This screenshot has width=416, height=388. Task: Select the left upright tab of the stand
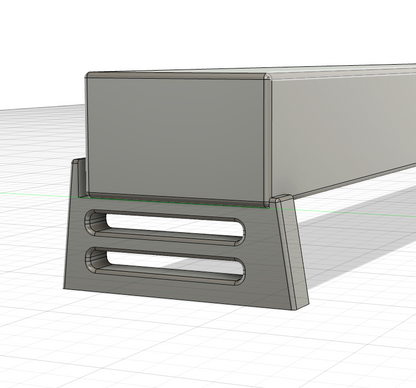[x=79, y=178]
